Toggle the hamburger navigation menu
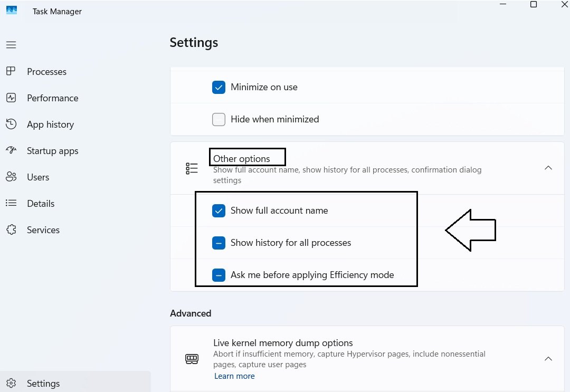Image resolution: width=570 pixels, height=392 pixels. point(11,45)
